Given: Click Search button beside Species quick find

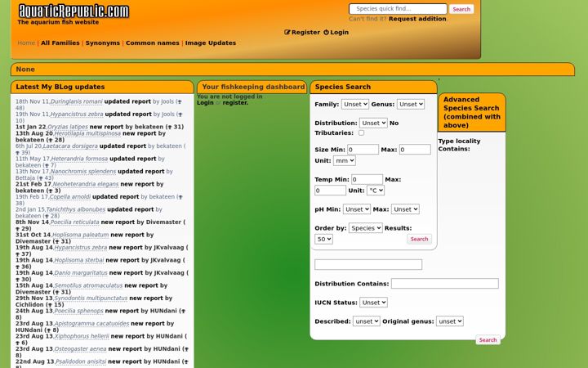Looking at the screenshot, I should point(461,9).
